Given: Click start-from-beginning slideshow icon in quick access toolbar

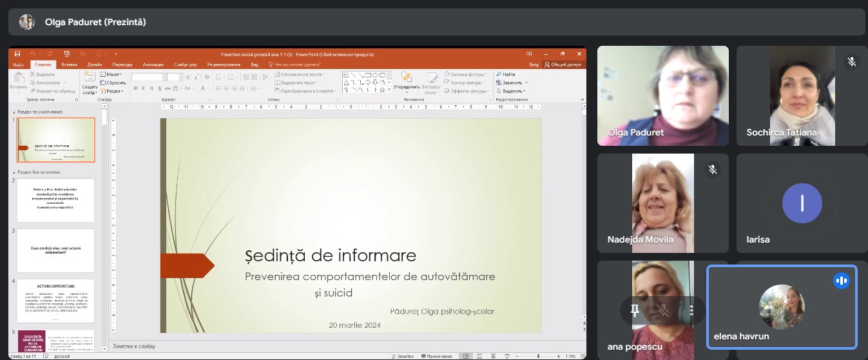Looking at the screenshot, I should pos(66,54).
